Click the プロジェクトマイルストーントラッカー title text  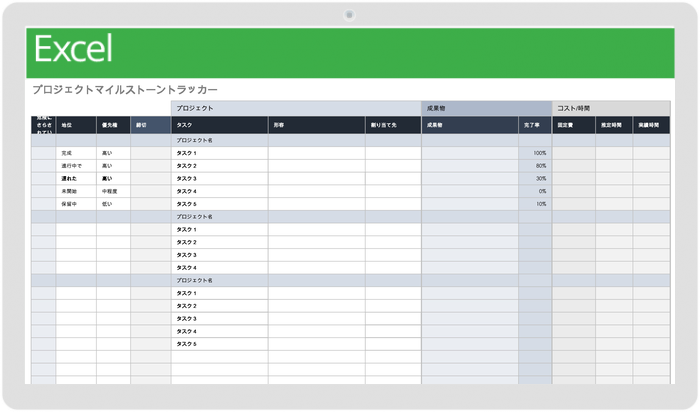125,90
